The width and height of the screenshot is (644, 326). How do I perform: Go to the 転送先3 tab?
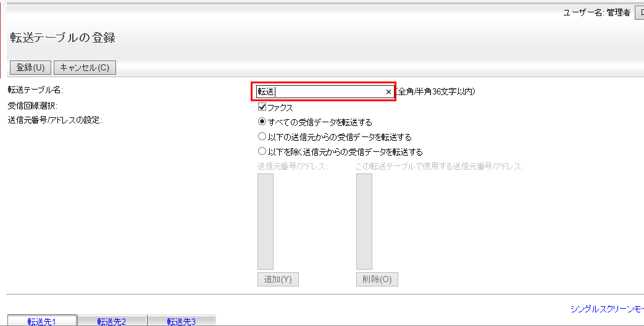(182, 321)
